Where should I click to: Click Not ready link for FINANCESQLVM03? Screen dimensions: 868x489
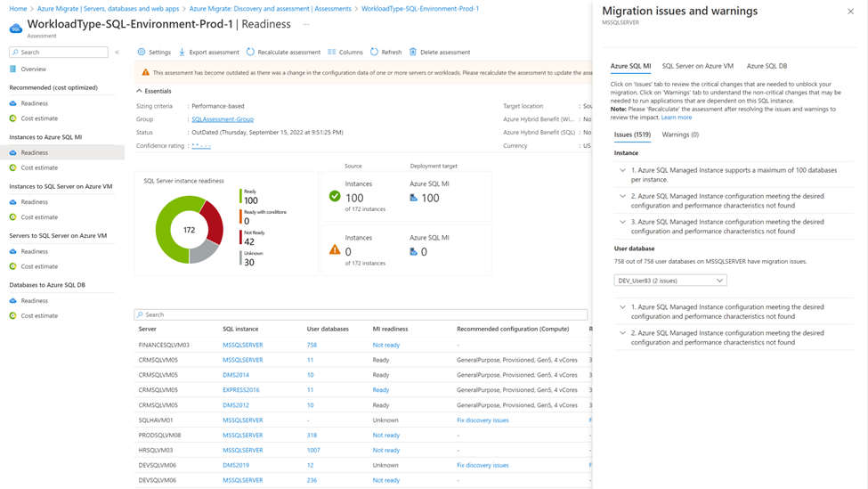(x=385, y=345)
